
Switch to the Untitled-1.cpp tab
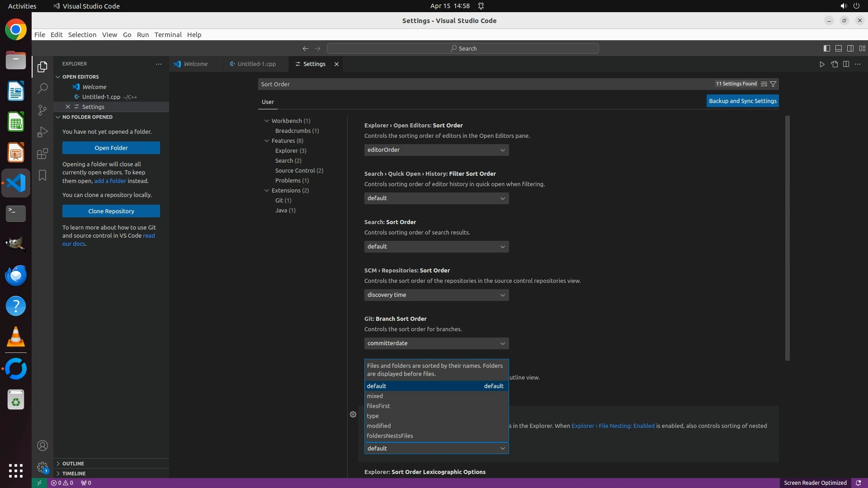point(256,64)
